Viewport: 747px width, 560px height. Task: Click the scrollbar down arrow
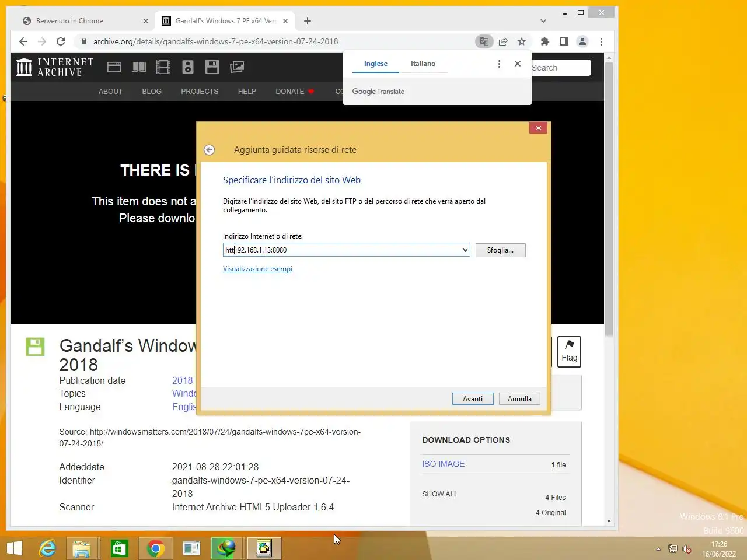[x=609, y=521]
